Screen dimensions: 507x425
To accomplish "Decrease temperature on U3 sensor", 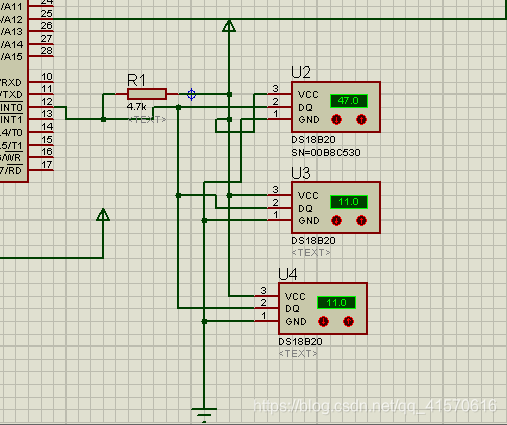I will (336, 221).
